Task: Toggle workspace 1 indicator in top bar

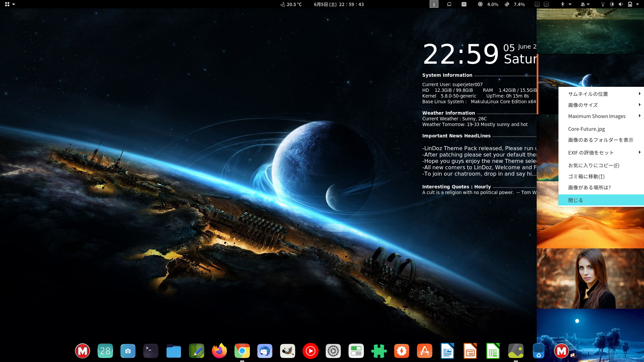Action: [434, 4]
